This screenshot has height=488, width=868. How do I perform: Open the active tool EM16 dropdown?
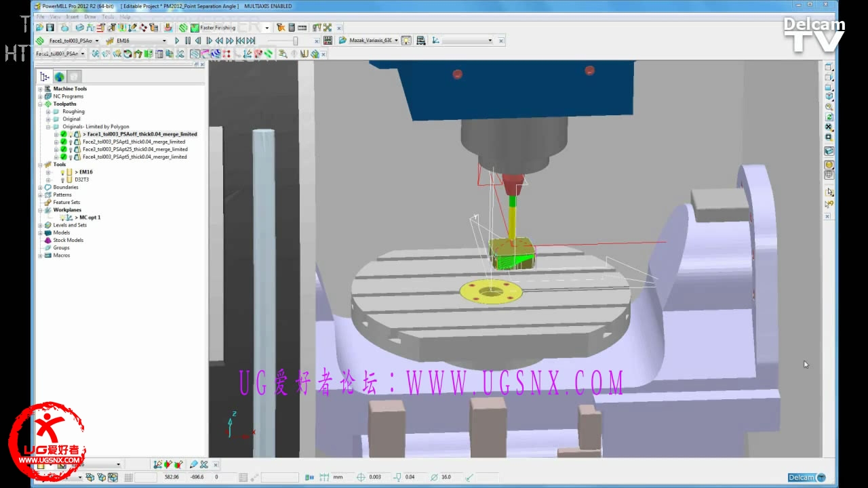tap(163, 41)
